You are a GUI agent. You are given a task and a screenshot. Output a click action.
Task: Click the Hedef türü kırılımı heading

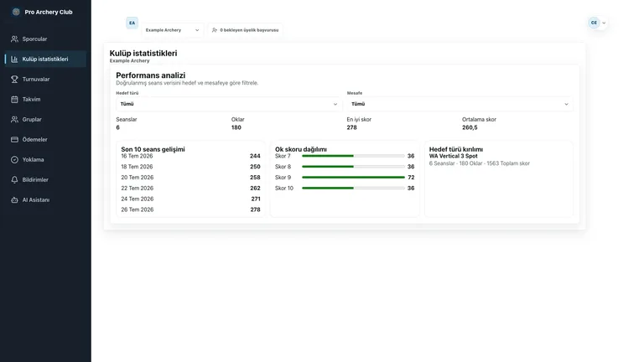pyautogui.click(x=456, y=149)
